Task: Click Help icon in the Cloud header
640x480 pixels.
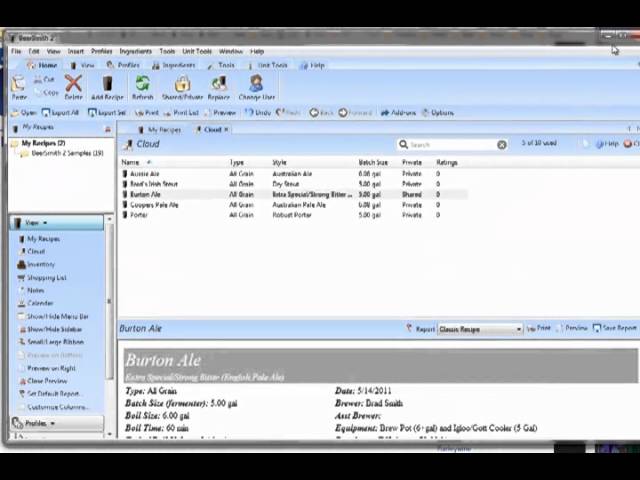Action: coord(607,144)
